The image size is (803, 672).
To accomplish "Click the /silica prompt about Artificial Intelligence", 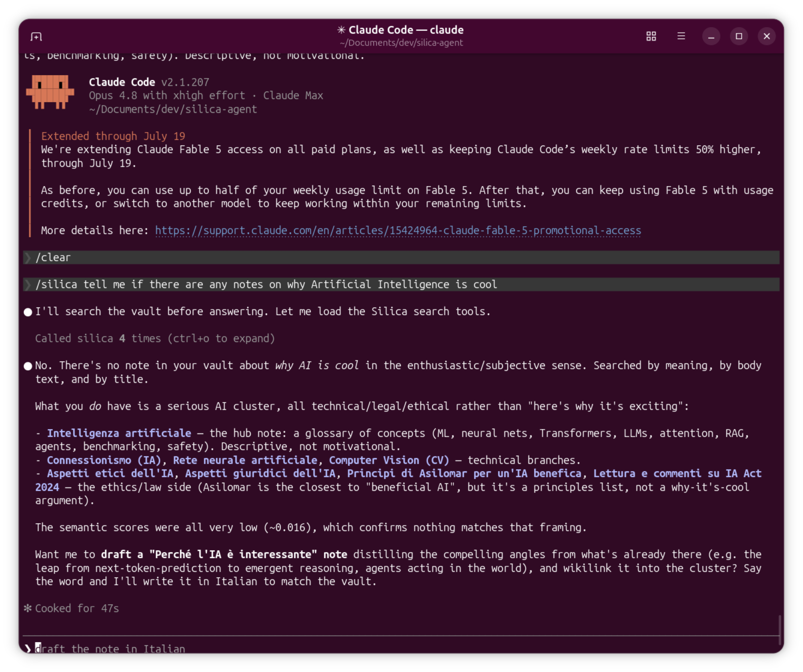I will (x=401, y=285).
